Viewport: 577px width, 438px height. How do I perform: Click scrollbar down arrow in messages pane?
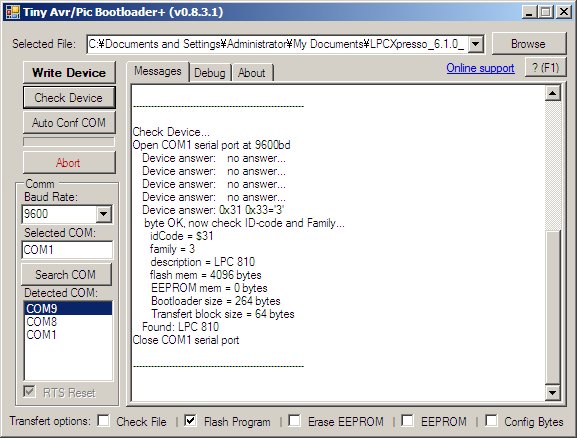[x=552, y=393]
